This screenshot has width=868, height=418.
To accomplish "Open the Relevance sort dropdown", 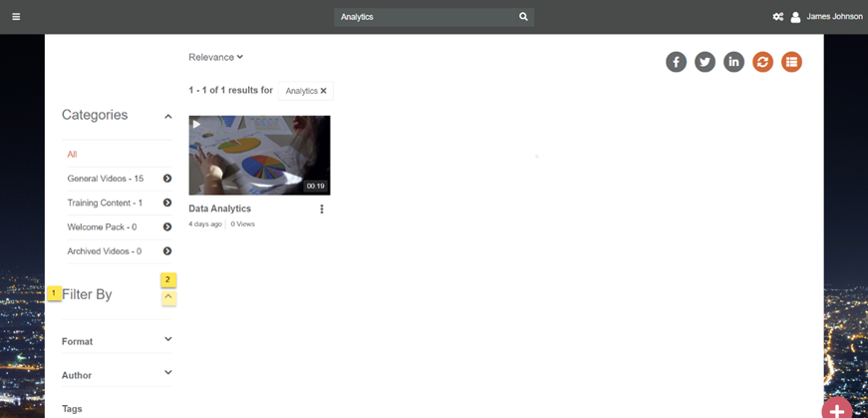I will 215,57.
